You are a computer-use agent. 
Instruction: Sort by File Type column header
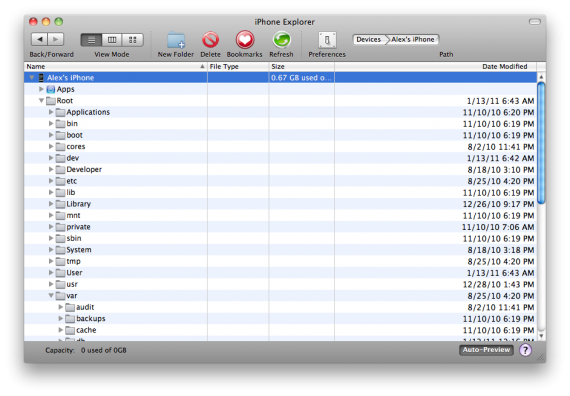(x=238, y=67)
